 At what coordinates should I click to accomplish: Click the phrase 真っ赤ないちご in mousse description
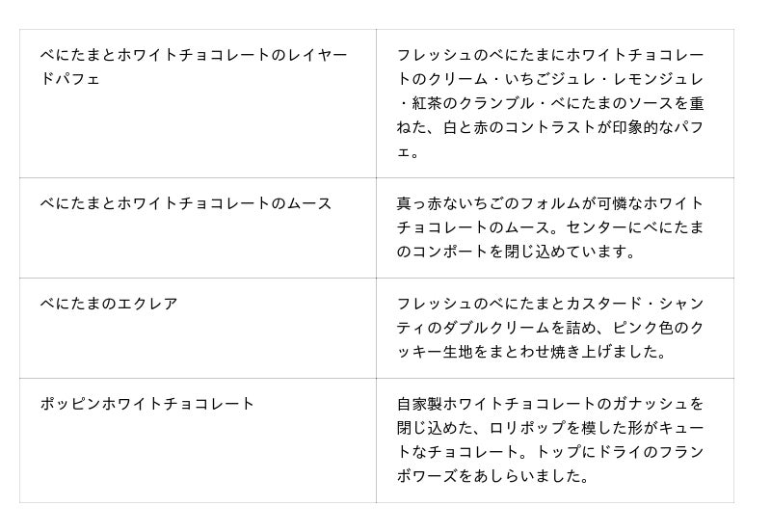click(448, 203)
